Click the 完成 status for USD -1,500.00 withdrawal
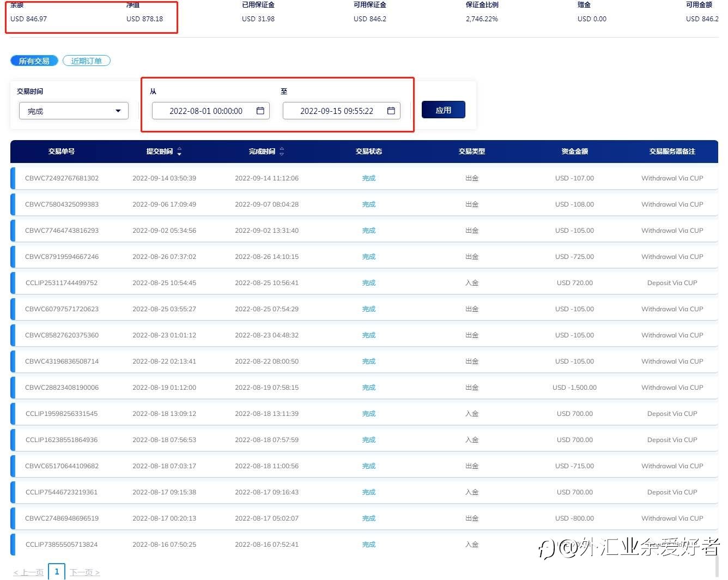This screenshot has width=728, height=580. click(x=369, y=388)
